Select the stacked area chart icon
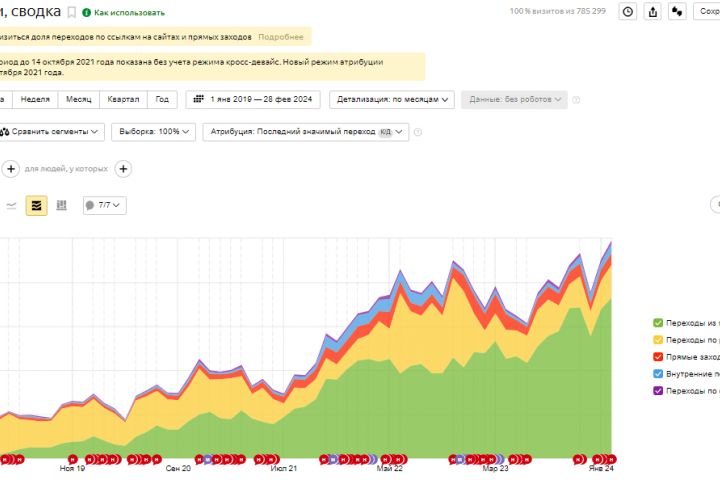Viewport: 720px width, 480px height. coord(36,205)
